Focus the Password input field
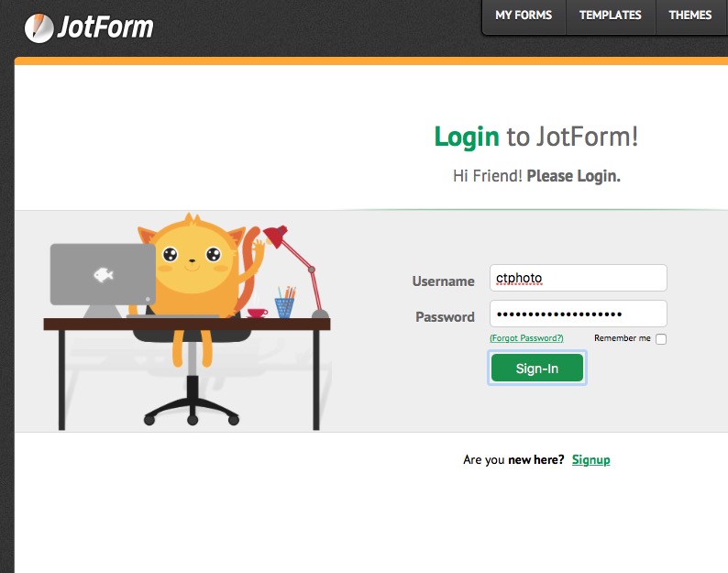The height and width of the screenshot is (573, 728). [x=578, y=314]
